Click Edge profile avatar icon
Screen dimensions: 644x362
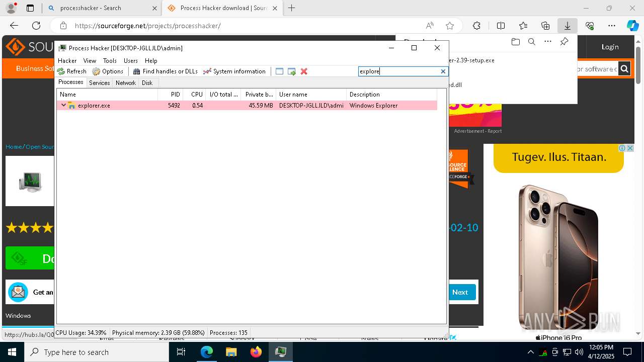click(x=11, y=8)
